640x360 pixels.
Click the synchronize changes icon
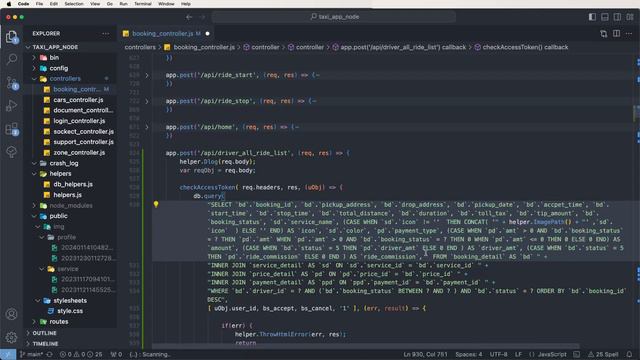tap(50, 354)
